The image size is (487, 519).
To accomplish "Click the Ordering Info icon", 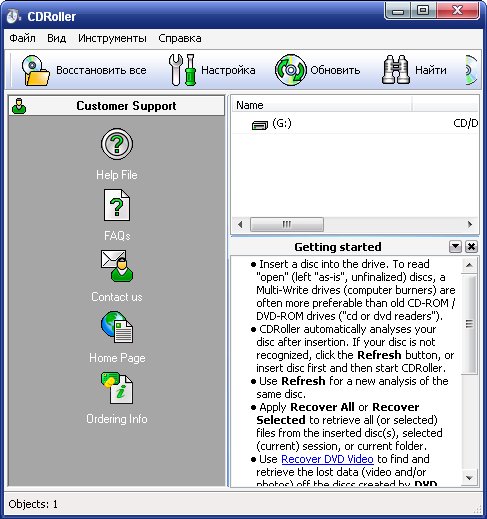I will click(117, 388).
